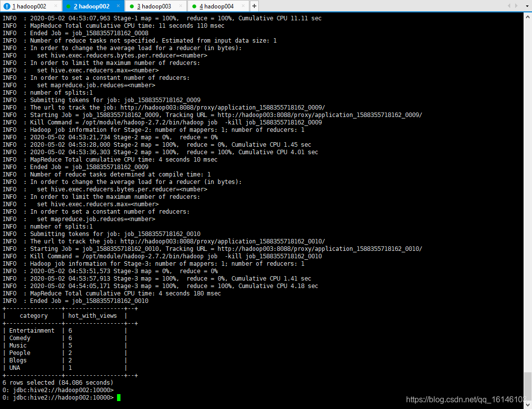
Task: Click 'Hadoop job information for Stage-2' line
Action: 153,130
